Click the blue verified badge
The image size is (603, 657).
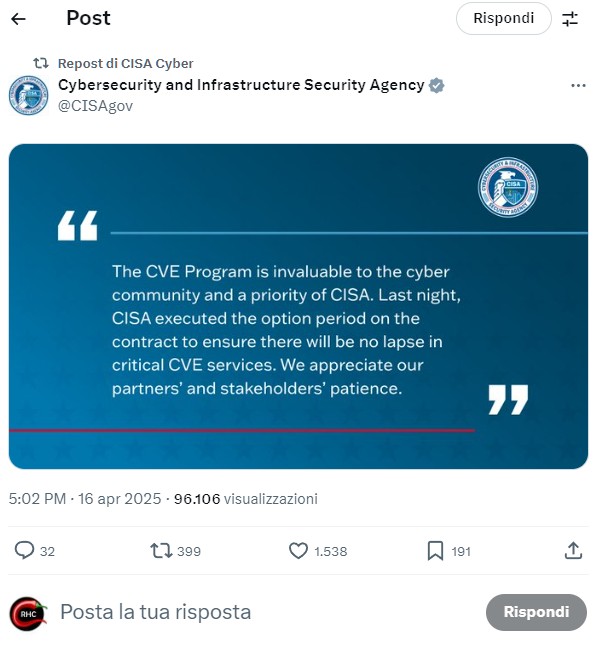436,86
